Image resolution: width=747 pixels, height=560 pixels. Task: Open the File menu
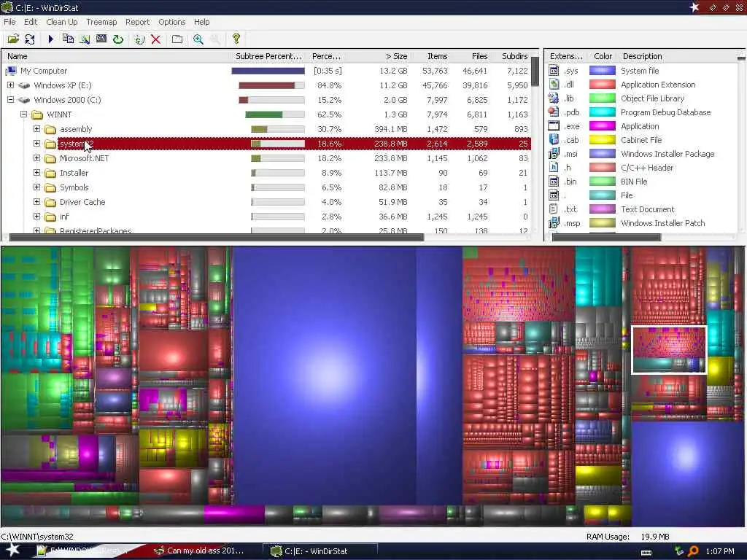click(9, 22)
